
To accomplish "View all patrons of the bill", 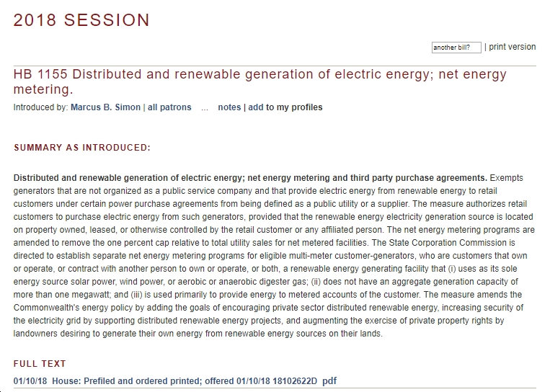I will coord(169,107).
